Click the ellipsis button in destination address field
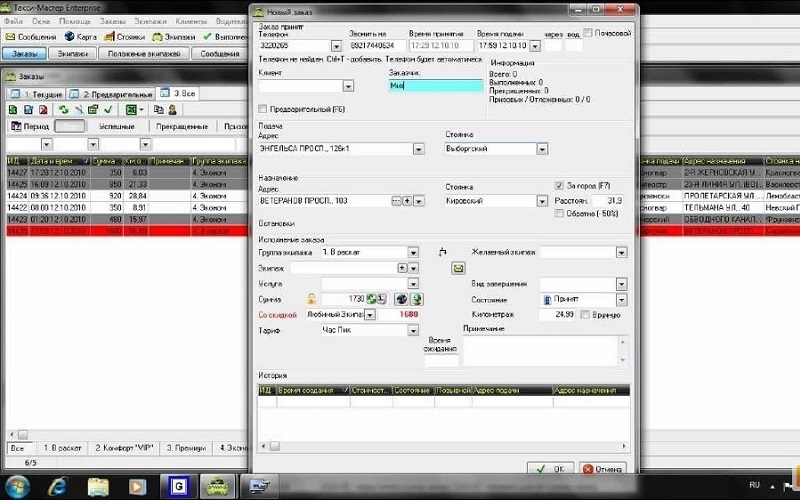800x500 pixels. [x=396, y=201]
